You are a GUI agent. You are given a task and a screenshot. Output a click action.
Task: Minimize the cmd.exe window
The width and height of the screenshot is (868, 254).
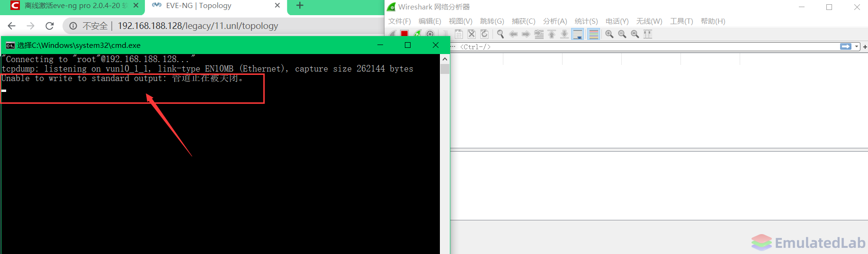[380, 45]
